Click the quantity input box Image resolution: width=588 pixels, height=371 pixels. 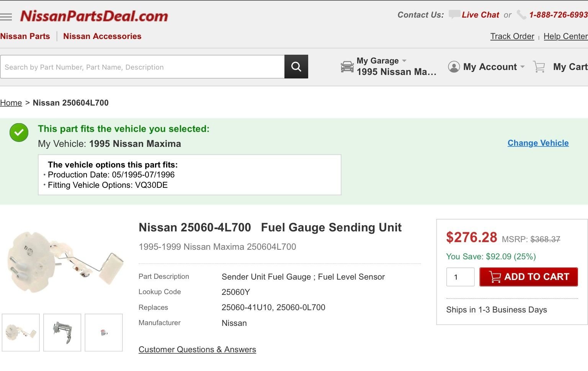pos(460,277)
